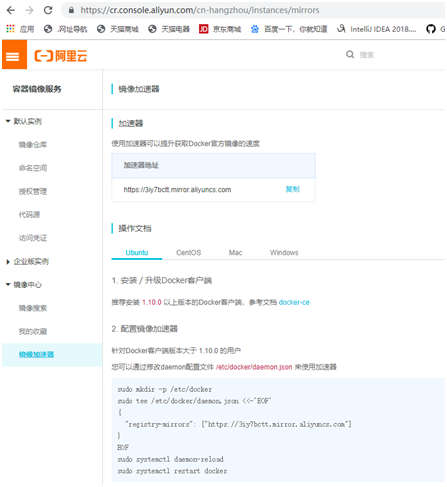Open the 网址导航 bookmark
Viewport: 447px width, 487px height.
65,29
